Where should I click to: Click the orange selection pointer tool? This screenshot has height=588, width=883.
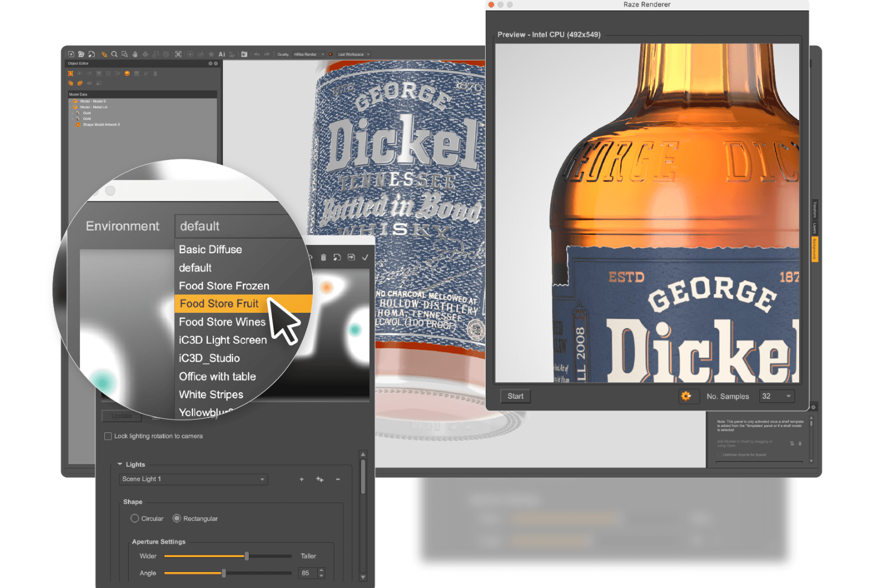[104, 54]
